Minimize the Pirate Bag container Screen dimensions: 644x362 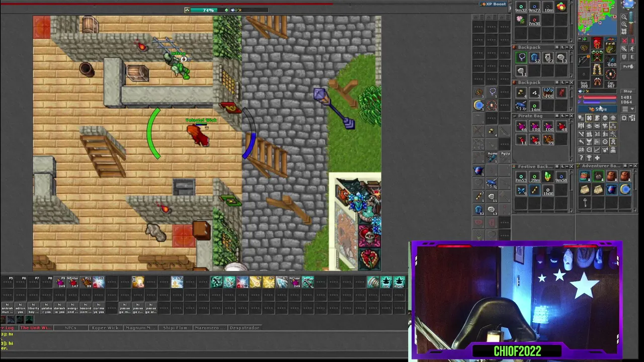point(567,116)
